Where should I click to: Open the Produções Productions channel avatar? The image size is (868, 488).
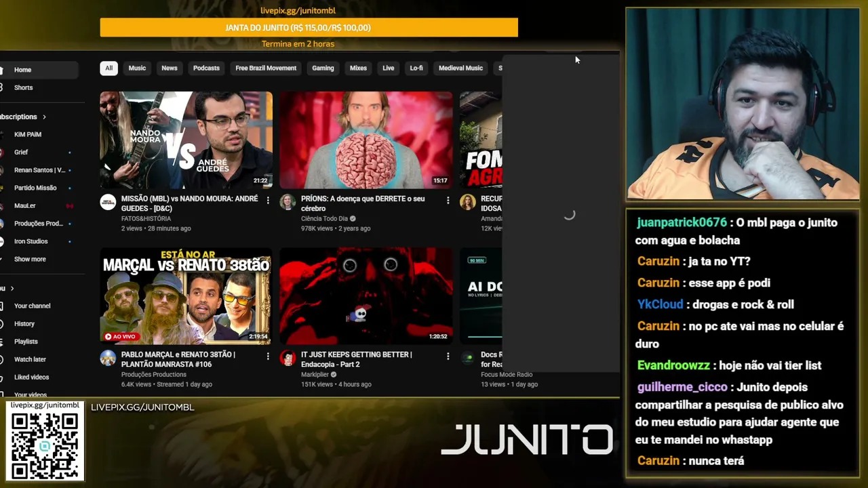[x=108, y=358]
